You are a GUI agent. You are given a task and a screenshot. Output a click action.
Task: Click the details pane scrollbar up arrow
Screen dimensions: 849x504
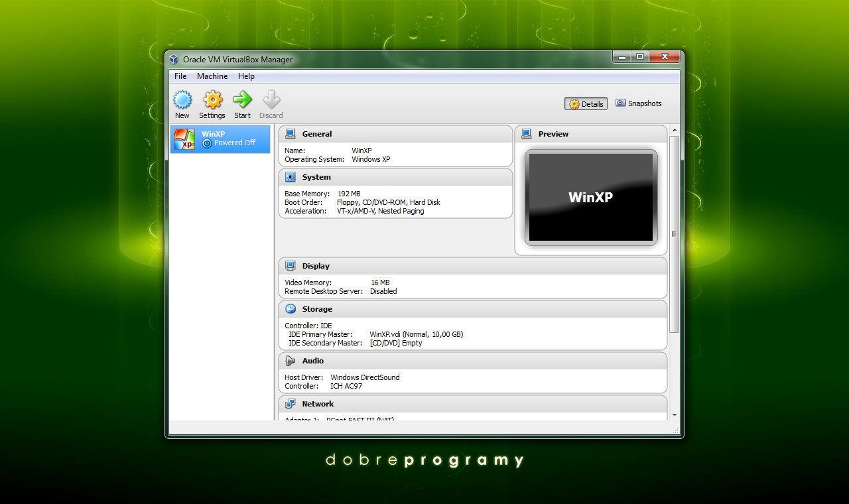click(x=675, y=130)
